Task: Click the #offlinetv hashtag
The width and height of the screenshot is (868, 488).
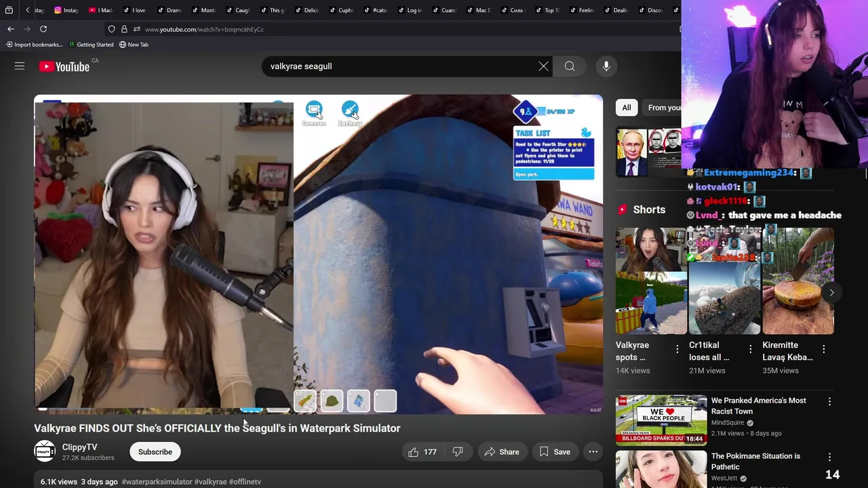Action: [245, 482]
